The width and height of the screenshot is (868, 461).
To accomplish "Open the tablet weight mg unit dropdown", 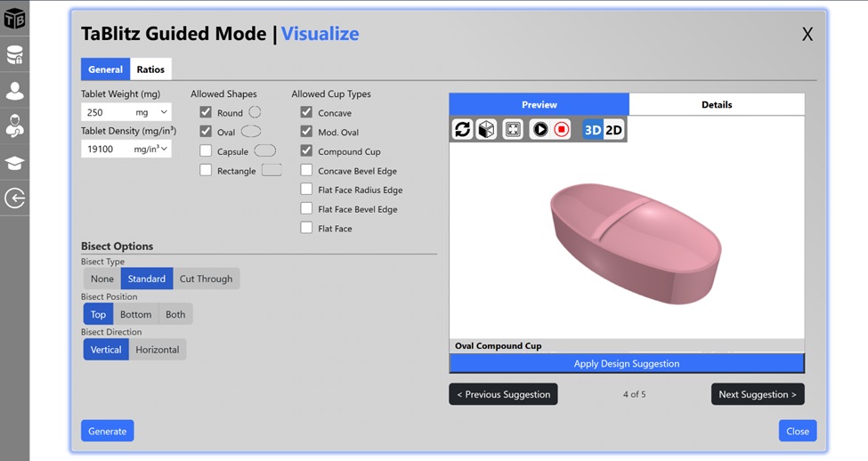I will (152, 113).
